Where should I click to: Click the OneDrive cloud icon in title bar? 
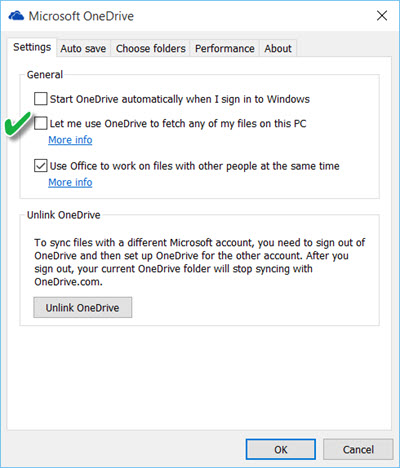[x=16, y=16]
